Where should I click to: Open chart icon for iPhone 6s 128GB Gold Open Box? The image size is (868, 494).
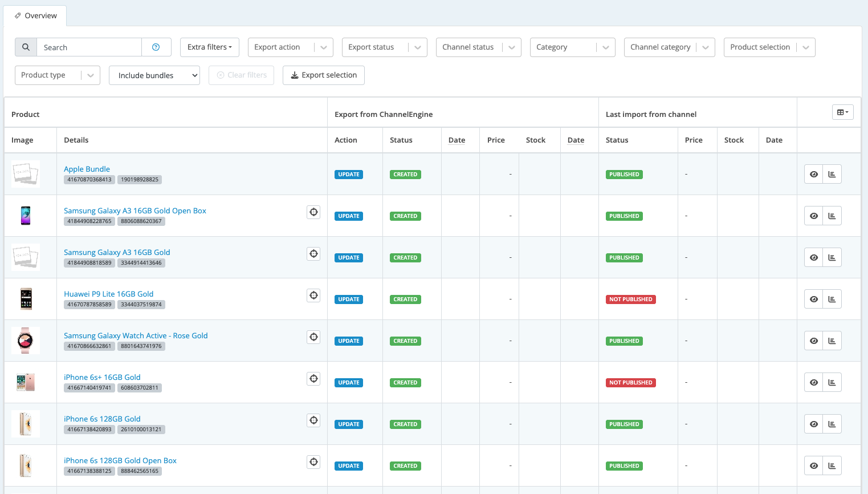(832, 465)
